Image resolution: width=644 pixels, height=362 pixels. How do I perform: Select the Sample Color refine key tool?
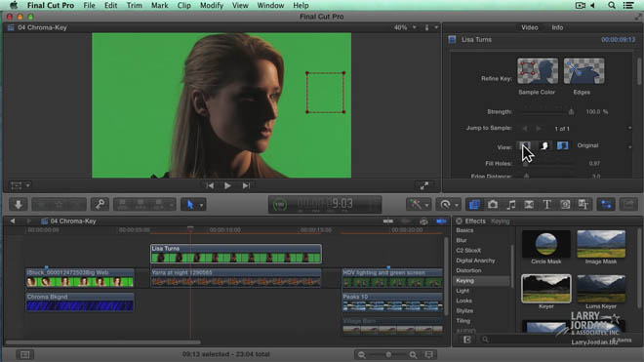click(538, 71)
